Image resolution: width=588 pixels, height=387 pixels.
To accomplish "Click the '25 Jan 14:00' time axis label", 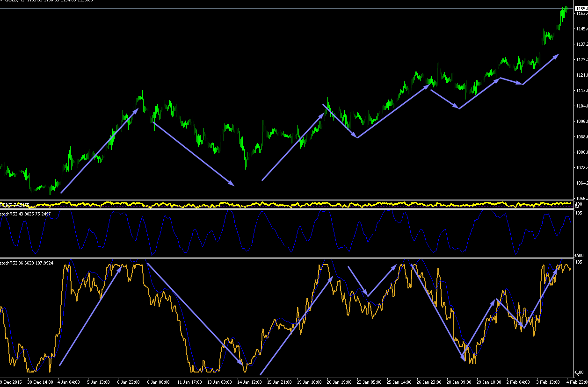I will (399, 382).
